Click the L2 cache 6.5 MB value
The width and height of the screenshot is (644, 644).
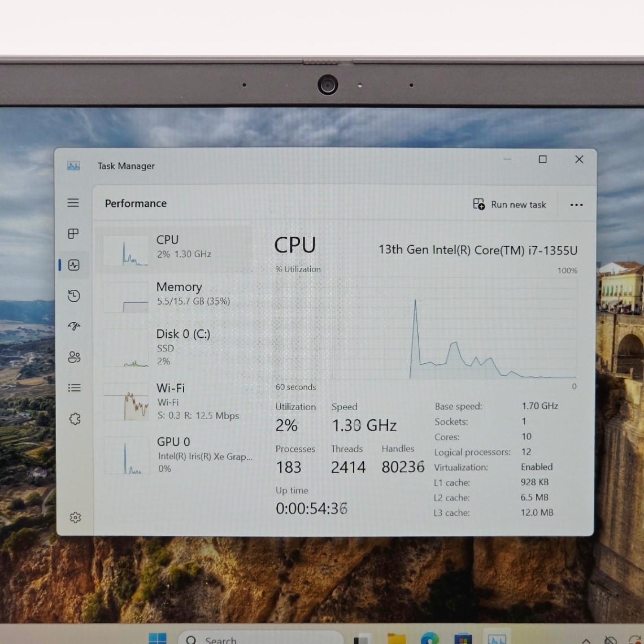(534, 497)
